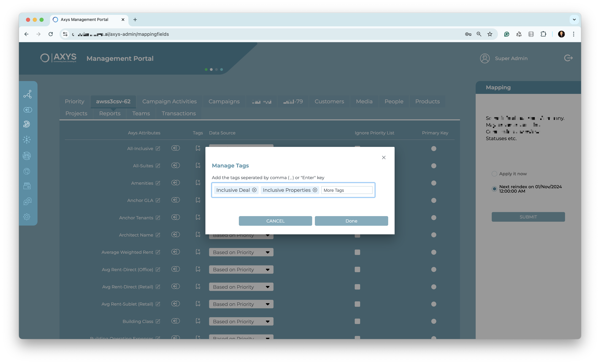Edit the Building Class attribute name

[158, 321]
